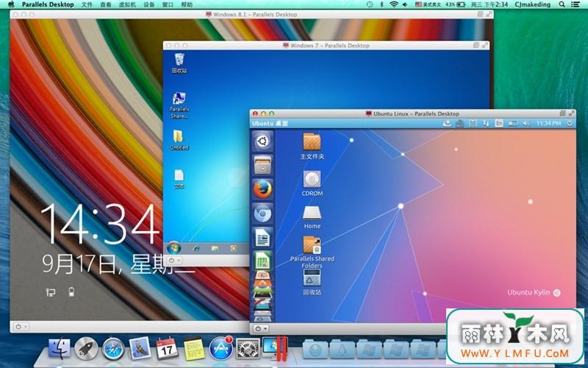
Task: Open Launchpad rocket in the Dock
Action: coord(86,348)
